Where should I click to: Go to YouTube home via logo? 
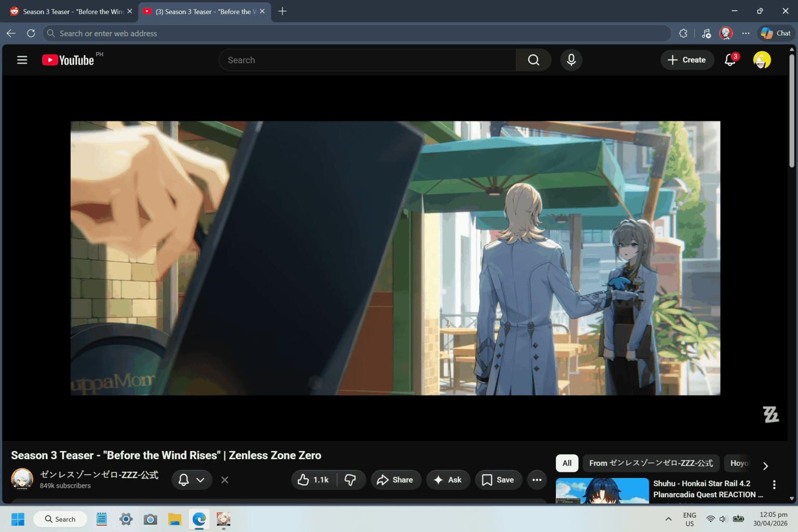pyautogui.click(x=68, y=60)
